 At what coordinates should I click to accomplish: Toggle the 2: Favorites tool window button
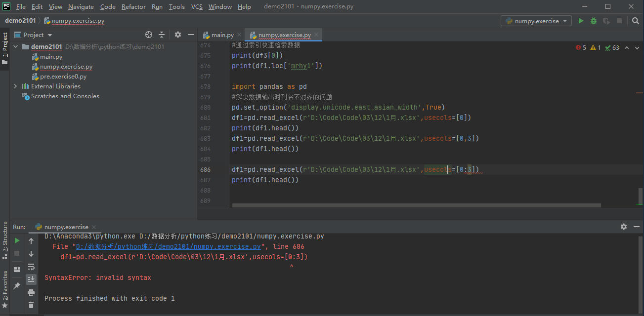(x=5, y=289)
